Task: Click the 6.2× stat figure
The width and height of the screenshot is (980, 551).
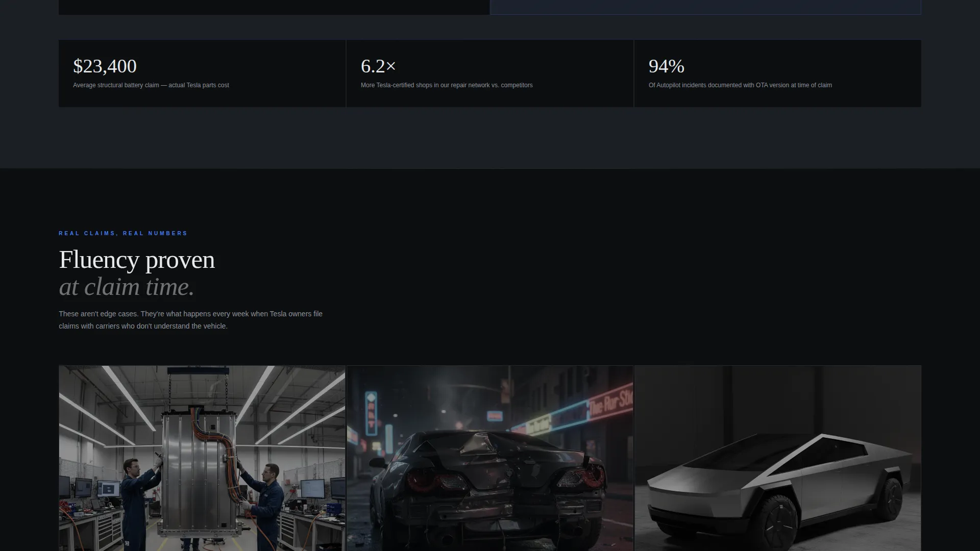Action: 378,66
